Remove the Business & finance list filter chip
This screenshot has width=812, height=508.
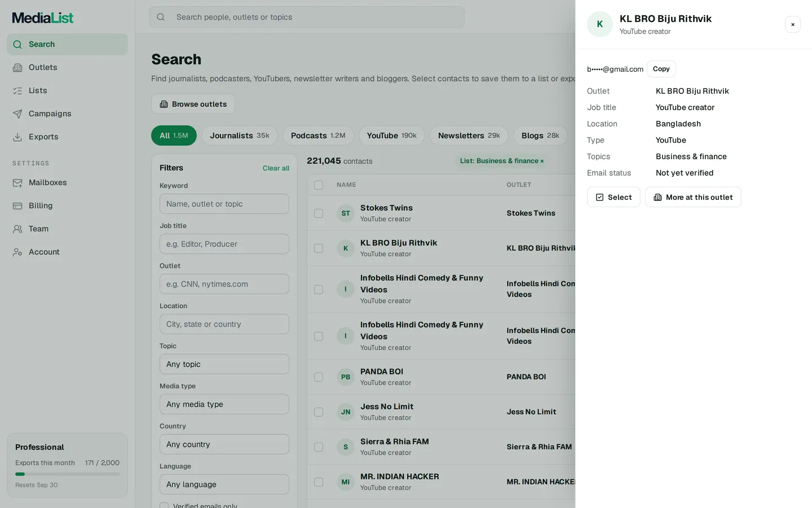(542, 161)
